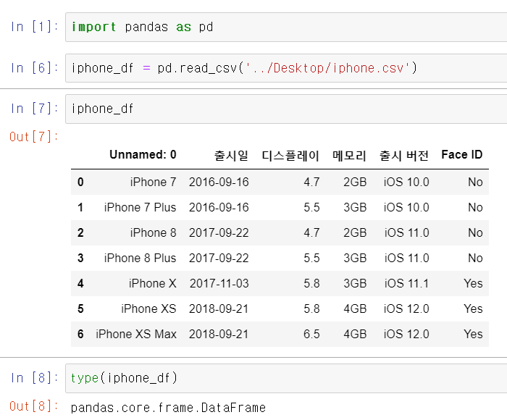Click the row index 6 label

point(80,334)
